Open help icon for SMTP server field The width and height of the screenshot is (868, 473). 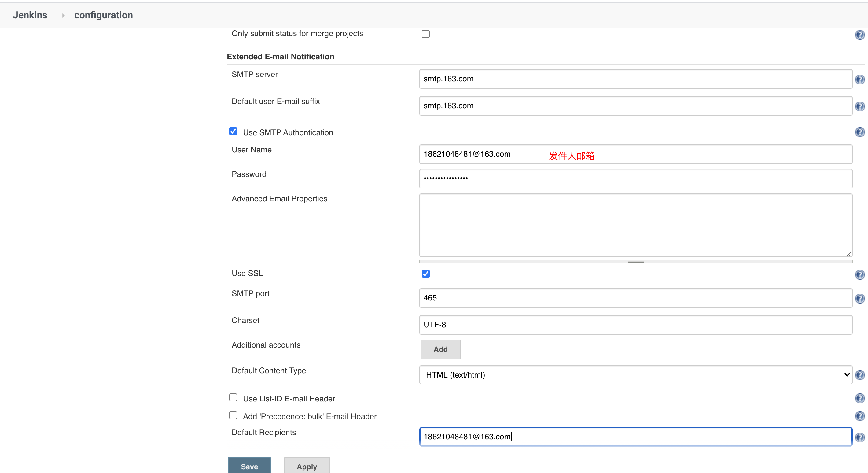[x=859, y=79]
